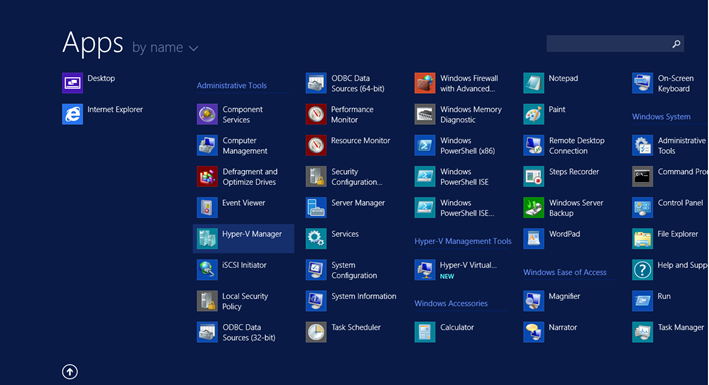709x385 pixels.
Task: Open Resource Monitor
Action: pos(348,145)
